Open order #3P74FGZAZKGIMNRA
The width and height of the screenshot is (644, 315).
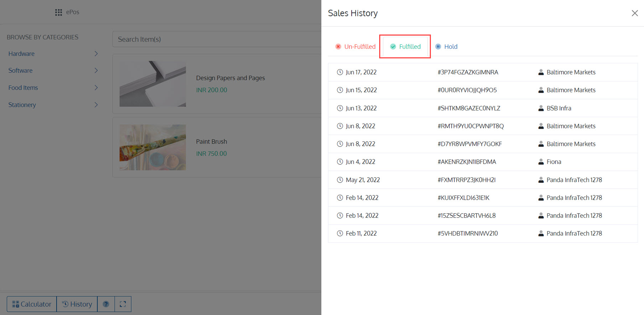[x=468, y=72]
